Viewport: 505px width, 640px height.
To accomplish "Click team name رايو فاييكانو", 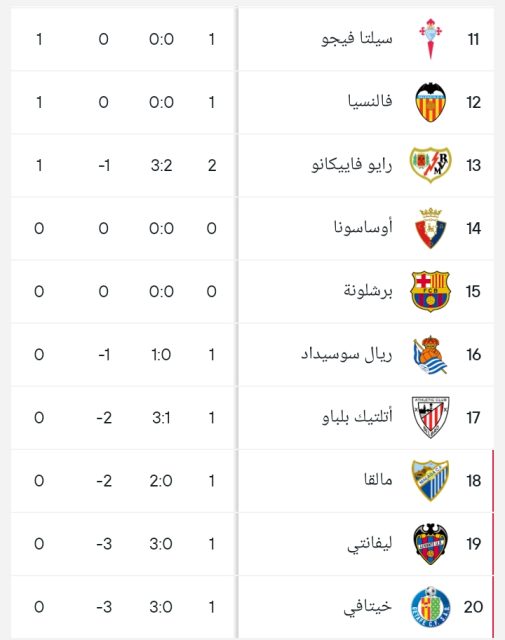I will (352, 165).
